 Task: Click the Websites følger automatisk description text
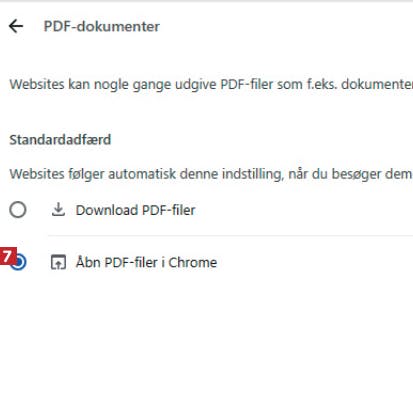[x=210, y=174]
